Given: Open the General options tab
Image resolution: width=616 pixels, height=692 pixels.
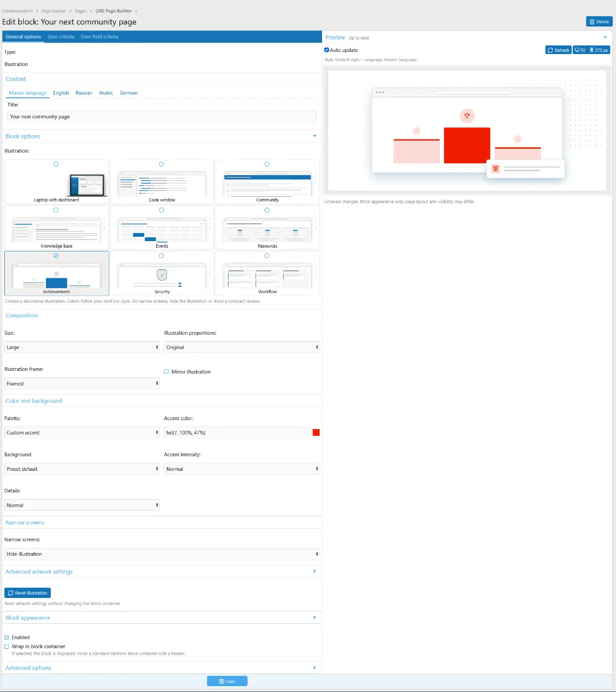Looking at the screenshot, I should point(23,37).
